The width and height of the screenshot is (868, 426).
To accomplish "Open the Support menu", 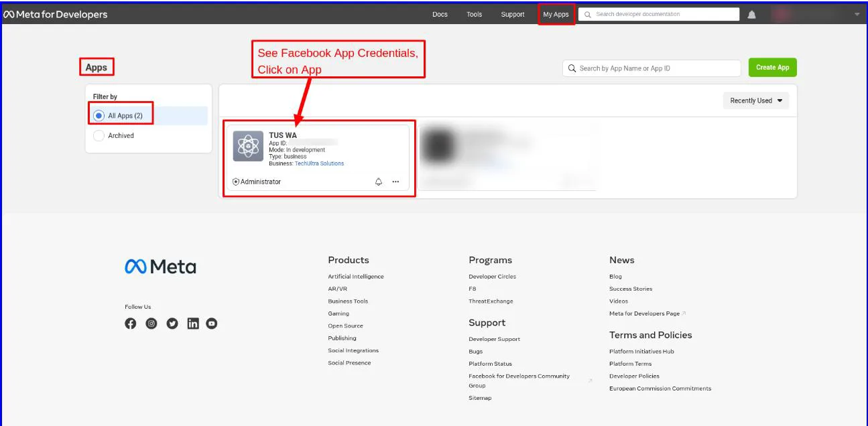I will tap(513, 14).
